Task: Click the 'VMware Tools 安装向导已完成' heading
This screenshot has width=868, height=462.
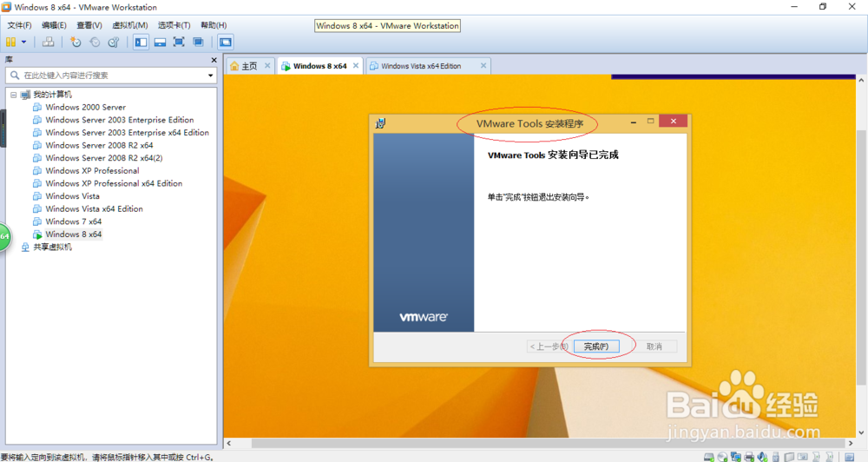Action: coord(553,155)
